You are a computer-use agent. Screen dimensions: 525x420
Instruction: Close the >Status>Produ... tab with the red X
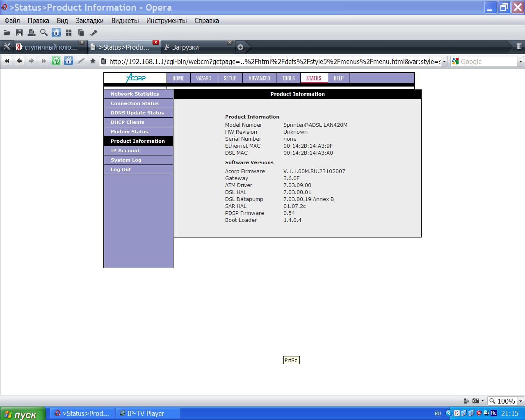tap(156, 42)
